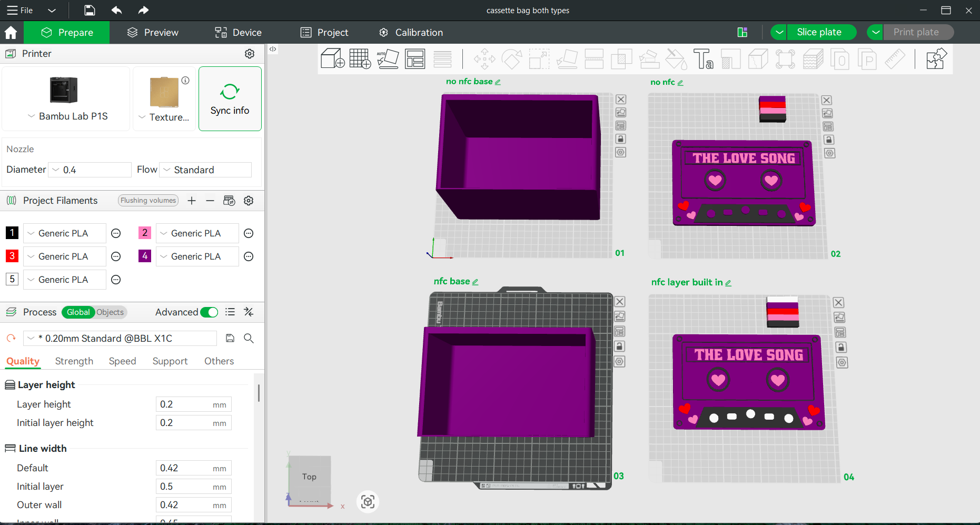980x525 pixels.
Task: Add a new filament with plus icon
Action: tap(192, 201)
